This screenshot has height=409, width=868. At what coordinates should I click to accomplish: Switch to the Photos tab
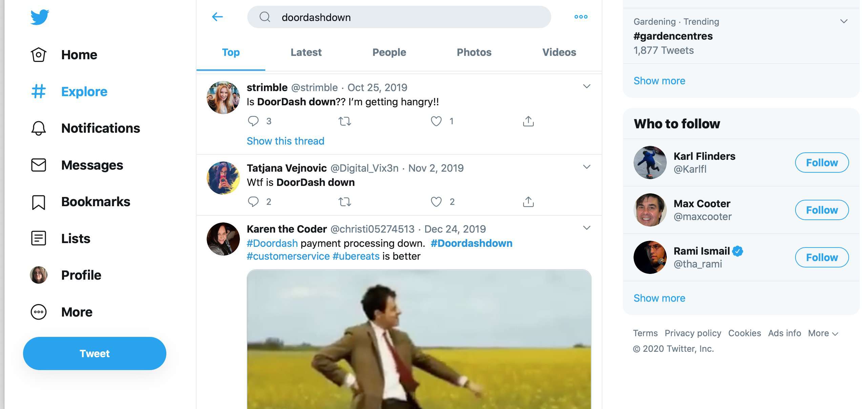click(x=474, y=52)
